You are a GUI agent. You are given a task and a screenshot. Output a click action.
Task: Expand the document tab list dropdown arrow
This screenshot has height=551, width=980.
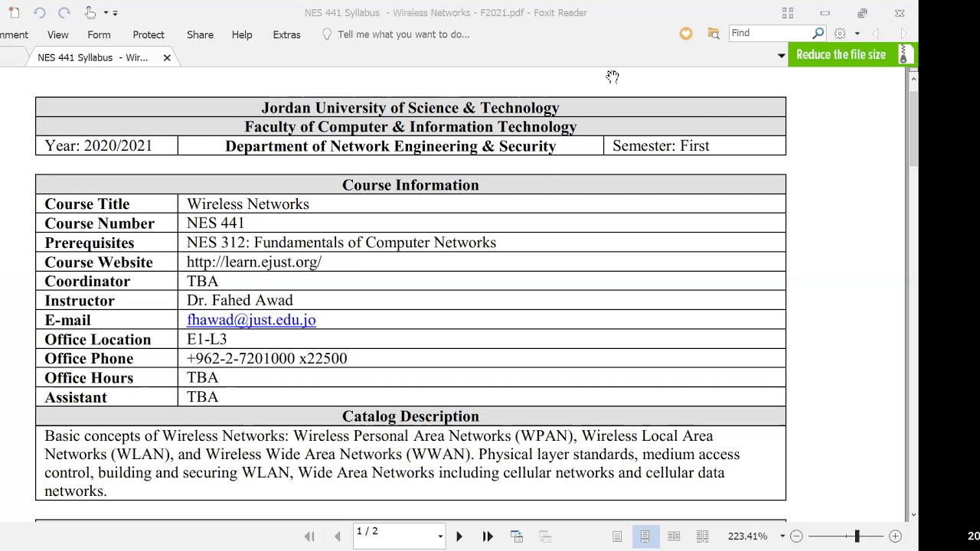(781, 56)
